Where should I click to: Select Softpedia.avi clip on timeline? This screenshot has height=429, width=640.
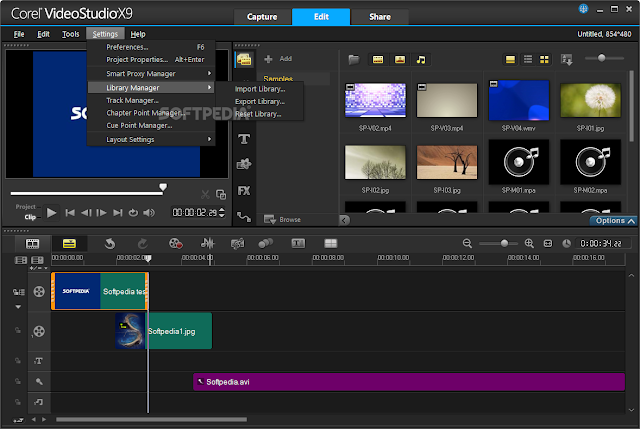tap(409, 382)
